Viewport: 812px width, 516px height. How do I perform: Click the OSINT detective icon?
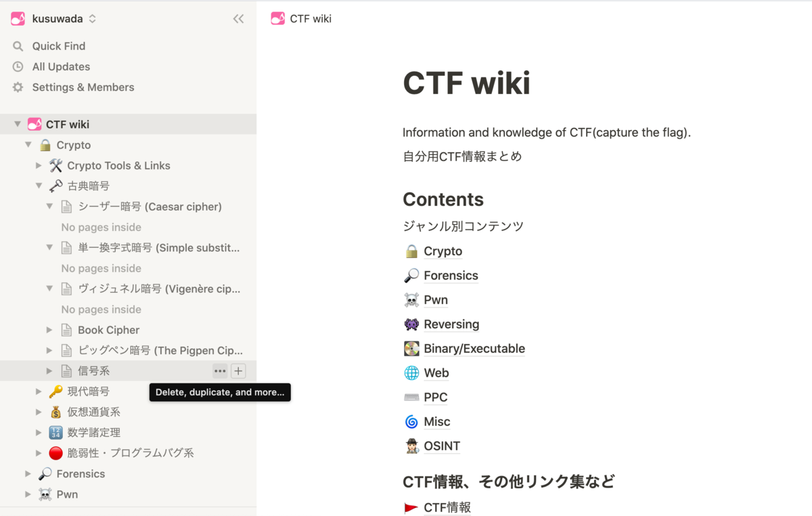[411, 446]
